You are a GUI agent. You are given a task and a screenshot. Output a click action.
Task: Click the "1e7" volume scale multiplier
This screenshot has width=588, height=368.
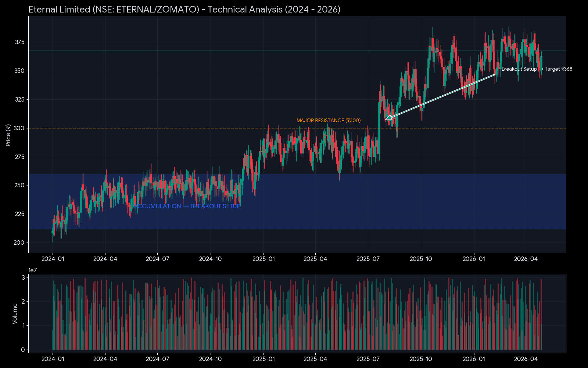point(33,270)
